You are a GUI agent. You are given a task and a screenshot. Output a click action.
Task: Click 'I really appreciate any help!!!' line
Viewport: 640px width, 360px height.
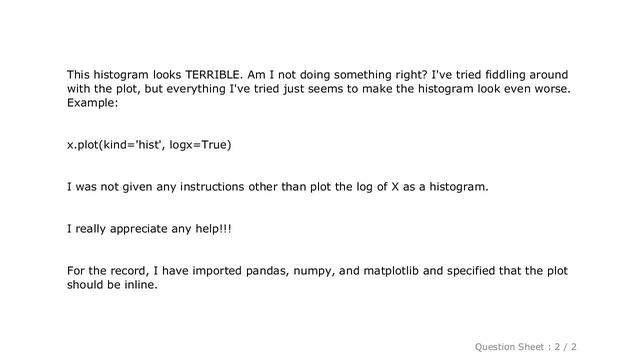(149, 229)
